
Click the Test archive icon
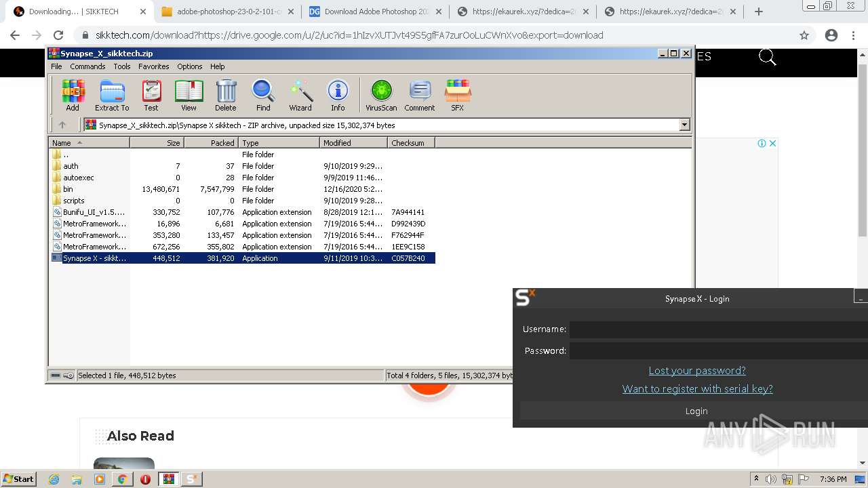[151, 95]
